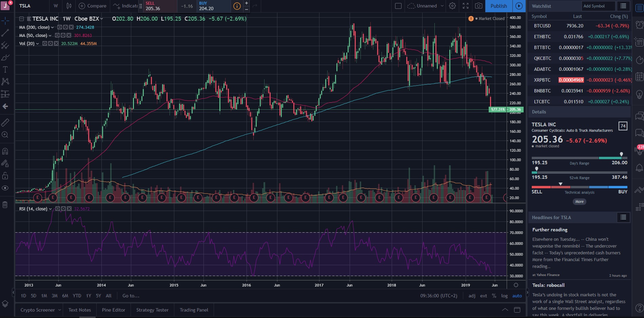Select the ruler measure tool
644x318 pixels.
coord(5,122)
